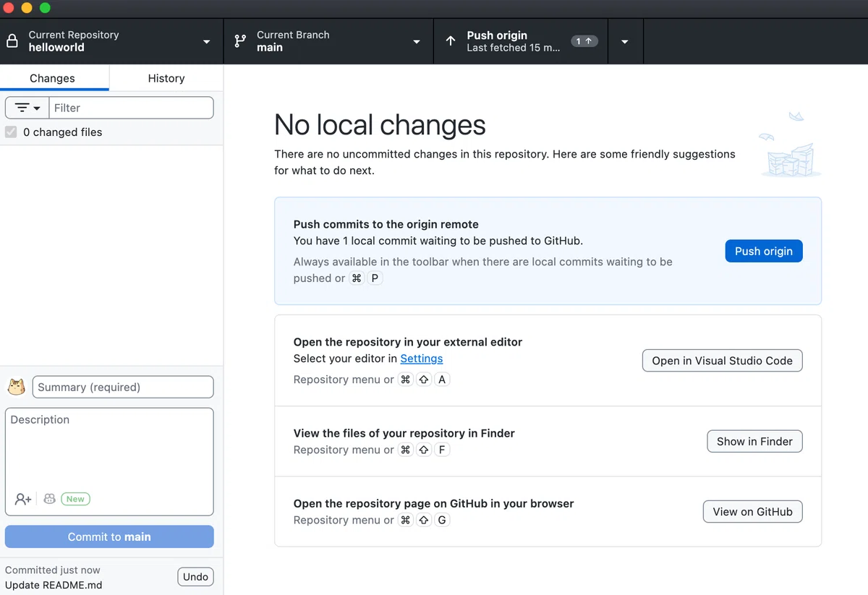Click the A key icon in editor shortcut
This screenshot has width=868, height=595.
(442, 380)
